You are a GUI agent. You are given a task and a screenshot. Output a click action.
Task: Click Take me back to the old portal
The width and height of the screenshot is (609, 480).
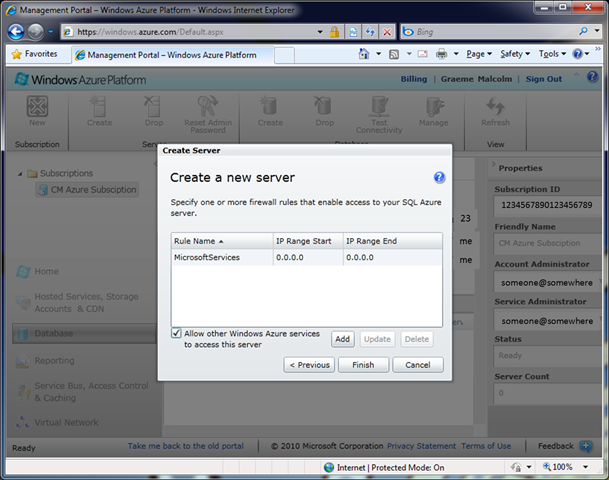[186, 446]
